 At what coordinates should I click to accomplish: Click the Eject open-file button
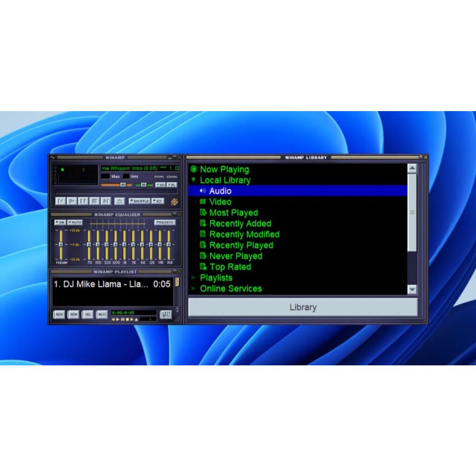tap(119, 201)
